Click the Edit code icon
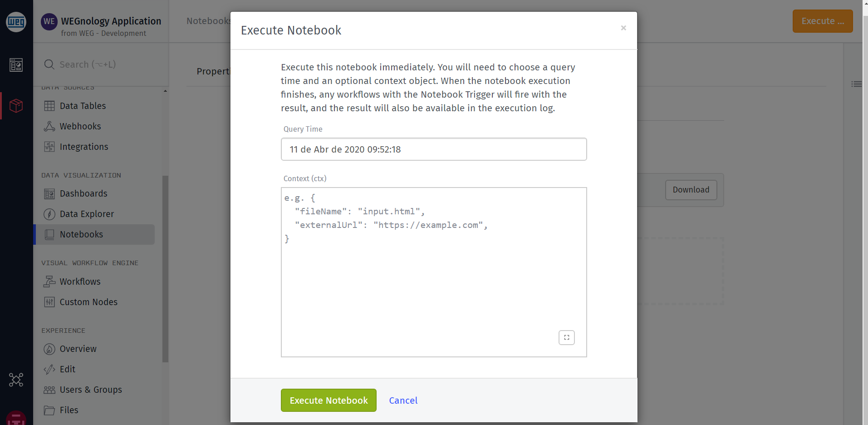This screenshot has height=425, width=868. (49, 369)
